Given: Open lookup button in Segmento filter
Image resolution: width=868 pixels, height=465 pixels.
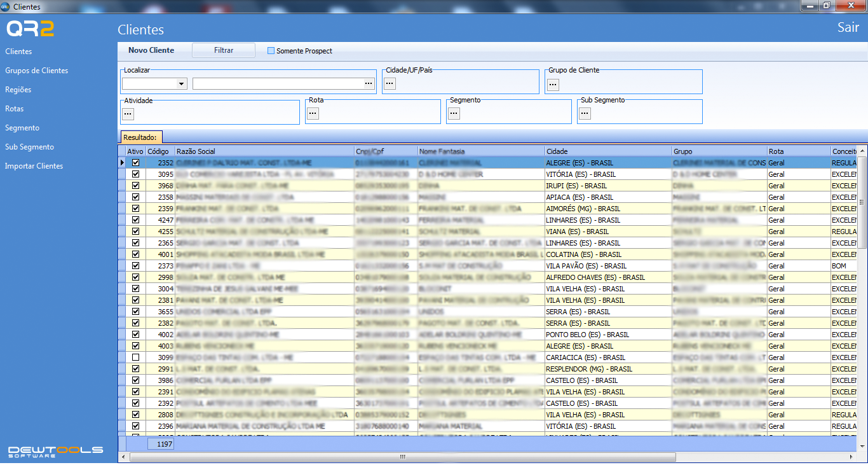Looking at the screenshot, I should [454, 113].
